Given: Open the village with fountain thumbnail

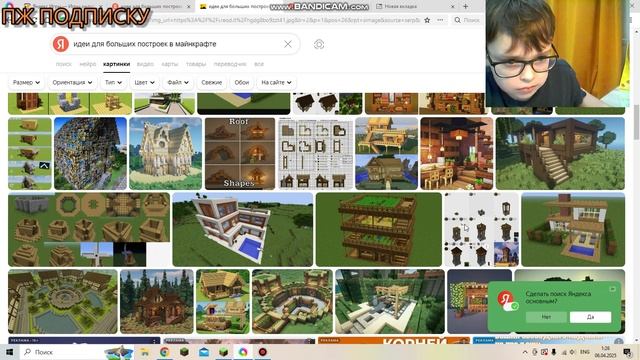Looking at the screenshot, I should [63, 301].
